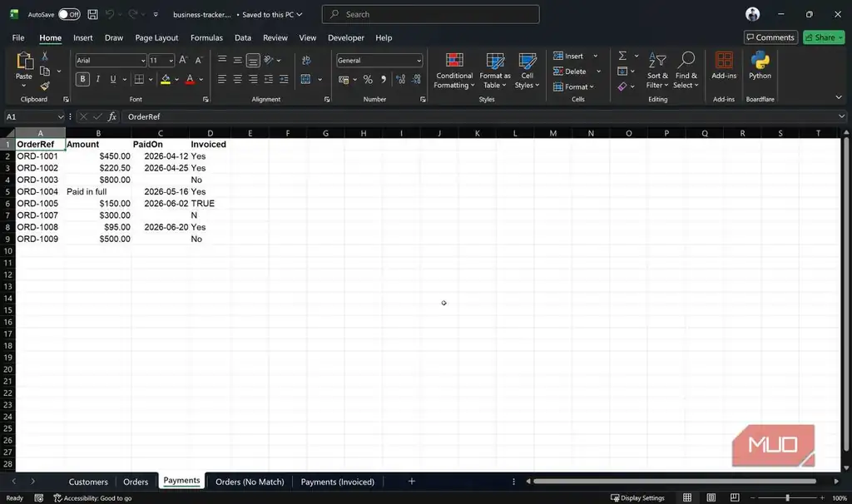Open the General number format dropdown
The height and width of the screenshot is (504, 852).
coord(419,61)
